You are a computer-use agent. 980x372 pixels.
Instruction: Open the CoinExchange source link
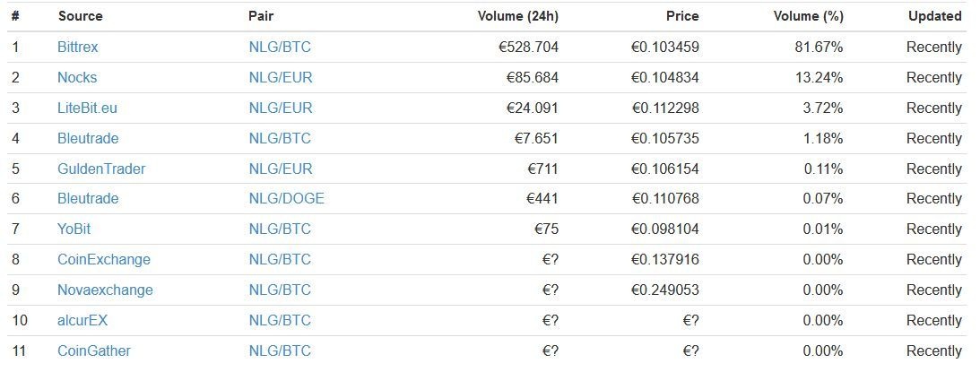104,259
